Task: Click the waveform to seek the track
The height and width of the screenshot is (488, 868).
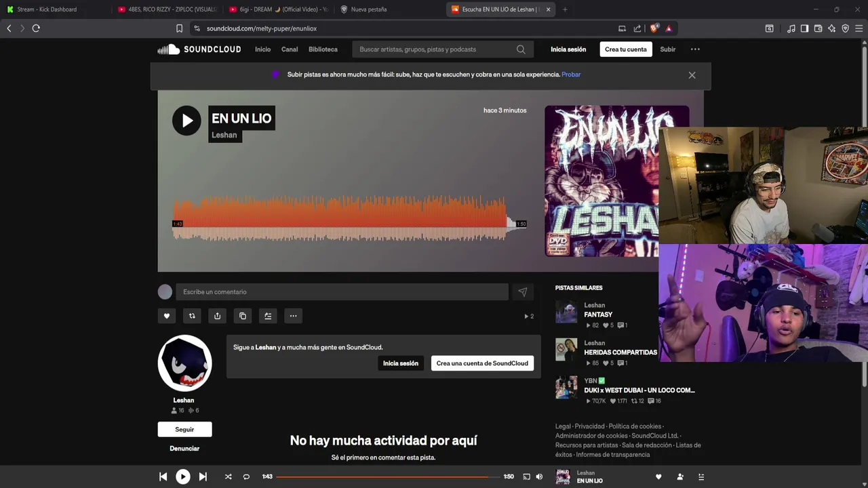Action: [x=349, y=218]
